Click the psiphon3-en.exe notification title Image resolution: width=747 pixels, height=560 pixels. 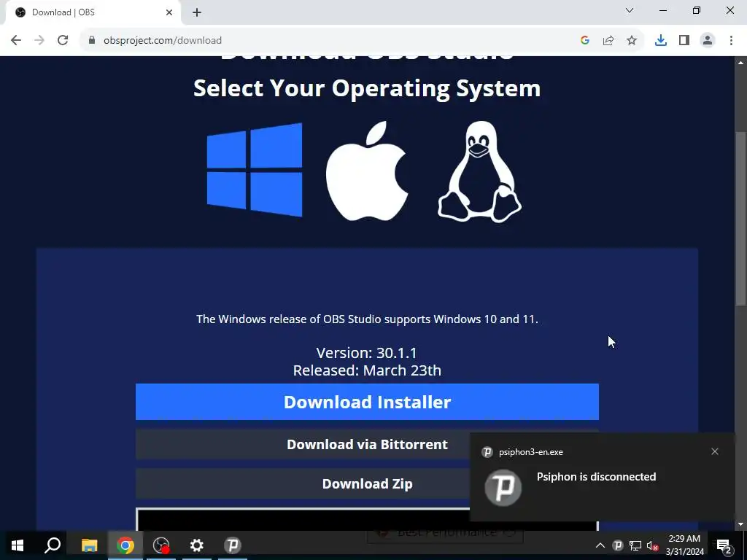pos(531,452)
